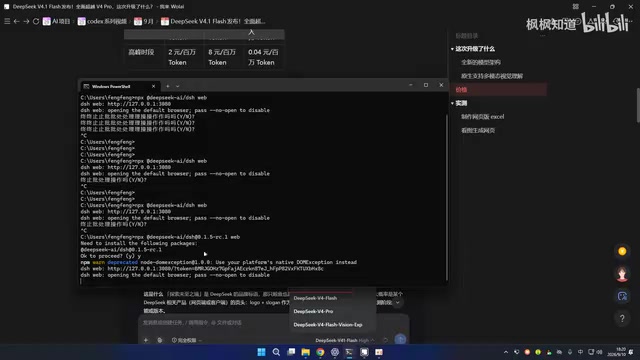Viewport: 640px width, 360px height.
Task: Switch to the Terminal taskbar icon
Action: coord(349,352)
